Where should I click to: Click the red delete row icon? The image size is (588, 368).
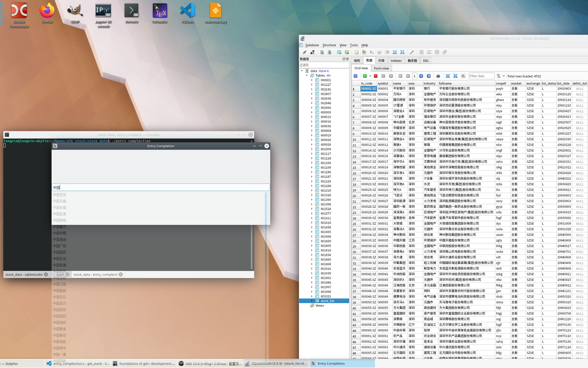pos(376,76)
